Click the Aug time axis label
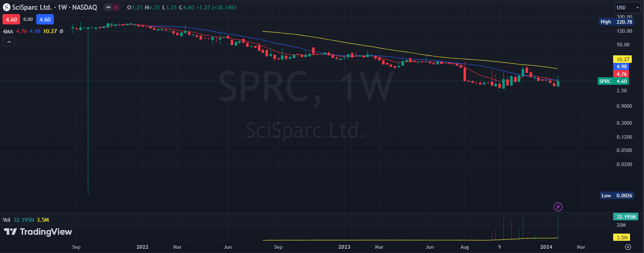This screenshot has width=644, height=253. coord(465,247)
